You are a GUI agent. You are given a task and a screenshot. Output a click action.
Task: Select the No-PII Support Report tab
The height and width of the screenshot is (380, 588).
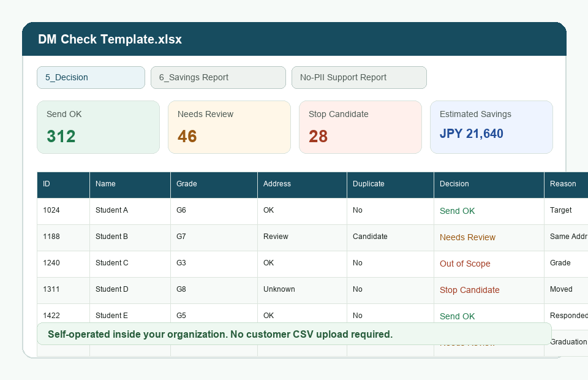pyautogui.click(x=360, y=78)
